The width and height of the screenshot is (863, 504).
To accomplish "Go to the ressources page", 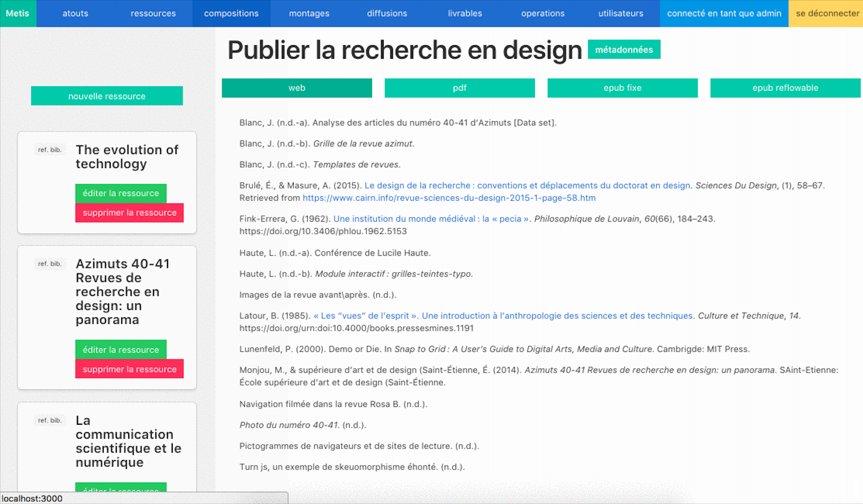I will (153, 13).
